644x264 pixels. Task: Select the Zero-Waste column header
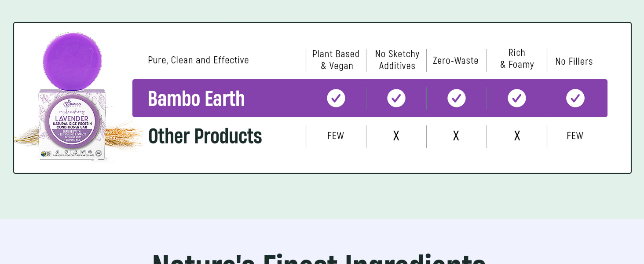(456, 61)
